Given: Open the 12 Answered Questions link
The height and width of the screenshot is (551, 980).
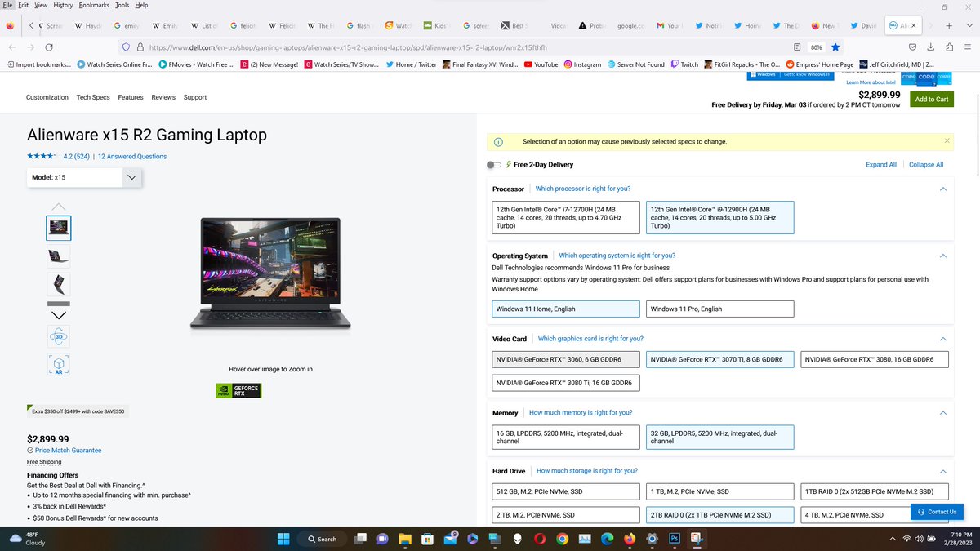Looking at the screenshot, I should tap(132, 157).
